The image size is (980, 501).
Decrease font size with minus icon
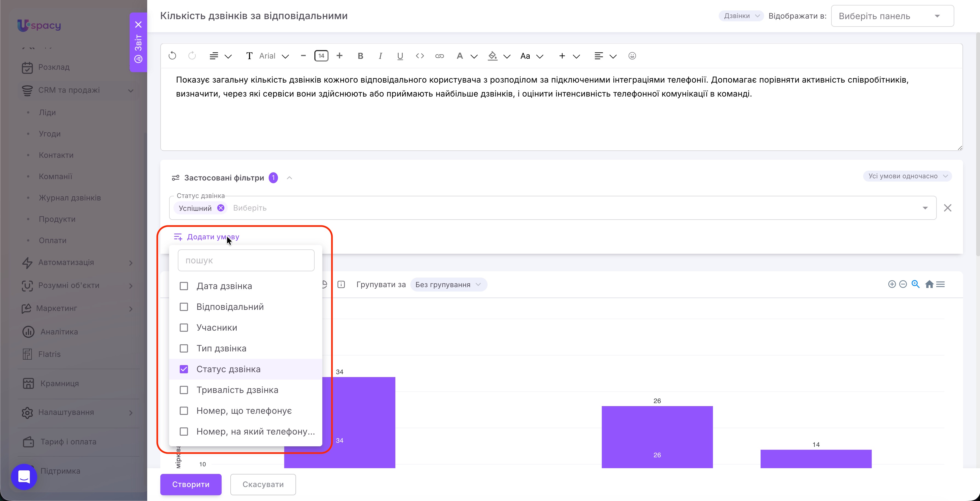pyautogui.click(x=303, y=56)
